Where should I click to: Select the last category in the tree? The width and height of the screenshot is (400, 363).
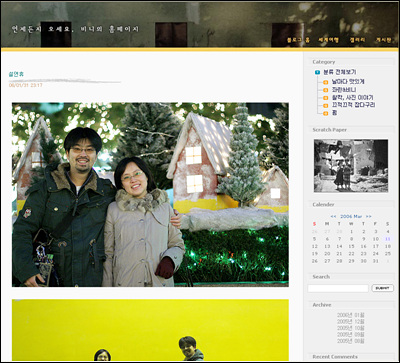(x=334, y=113)
